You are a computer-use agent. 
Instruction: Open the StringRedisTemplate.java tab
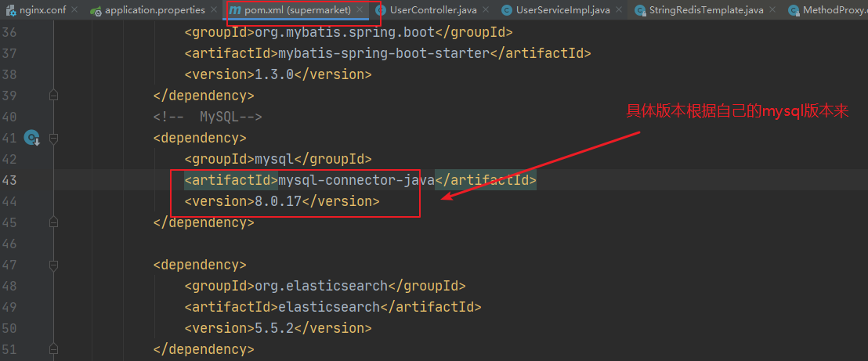pos(707,10)
